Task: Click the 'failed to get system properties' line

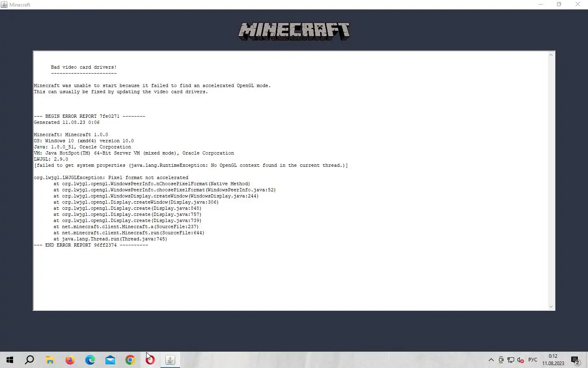Action: [191, 165]
